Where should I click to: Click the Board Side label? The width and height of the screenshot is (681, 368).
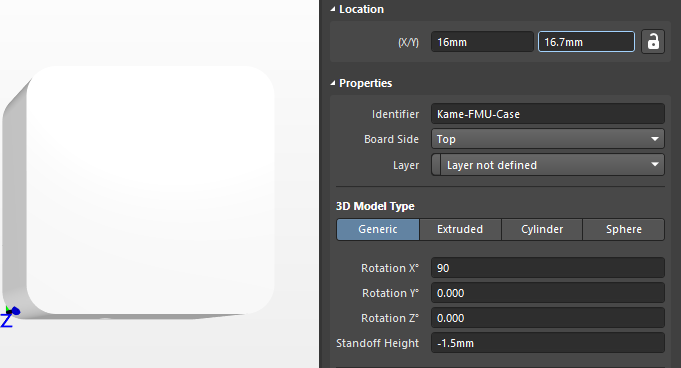tap(391, 139)
